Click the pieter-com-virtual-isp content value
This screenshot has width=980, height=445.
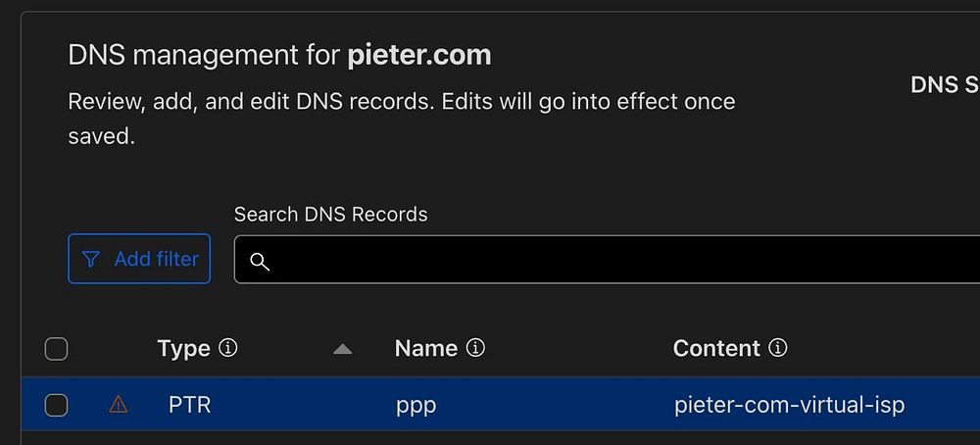coord(789,405)
